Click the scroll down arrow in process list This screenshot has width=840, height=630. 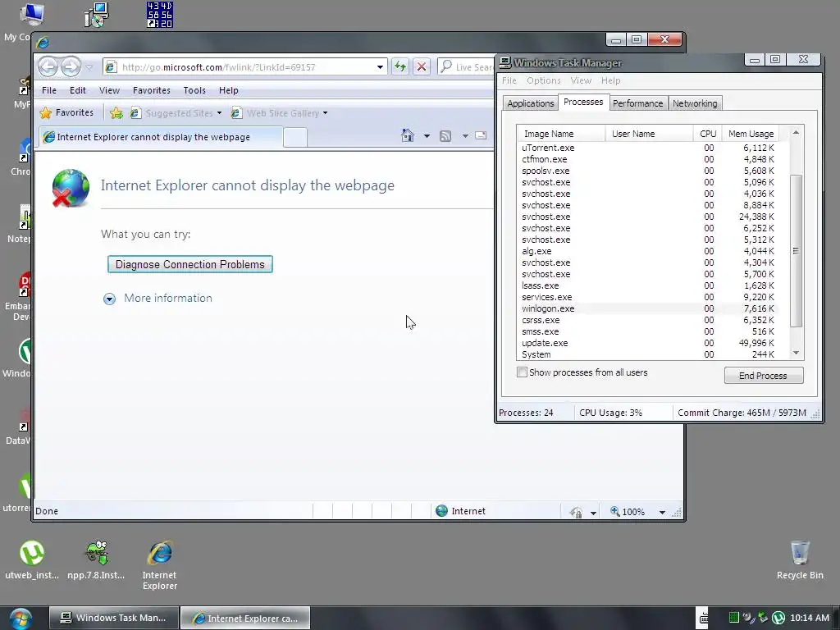796,353
